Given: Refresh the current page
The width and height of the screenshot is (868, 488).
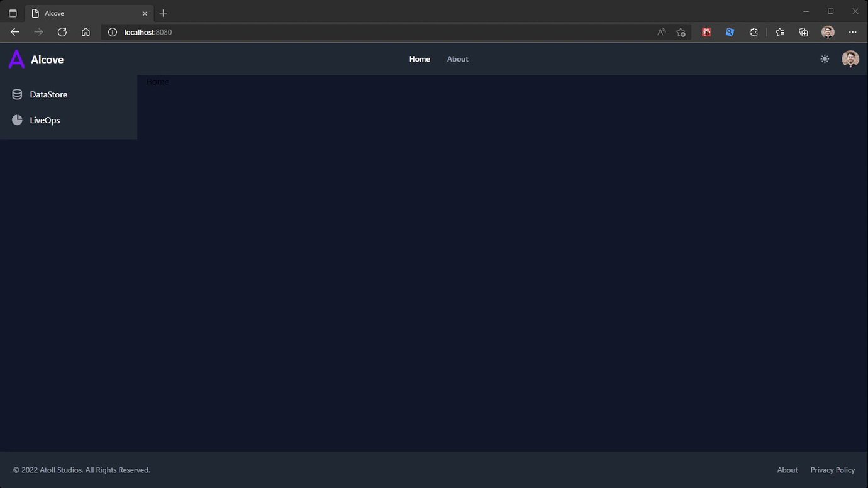Looking at the screenshot, I should coord(62,32).
